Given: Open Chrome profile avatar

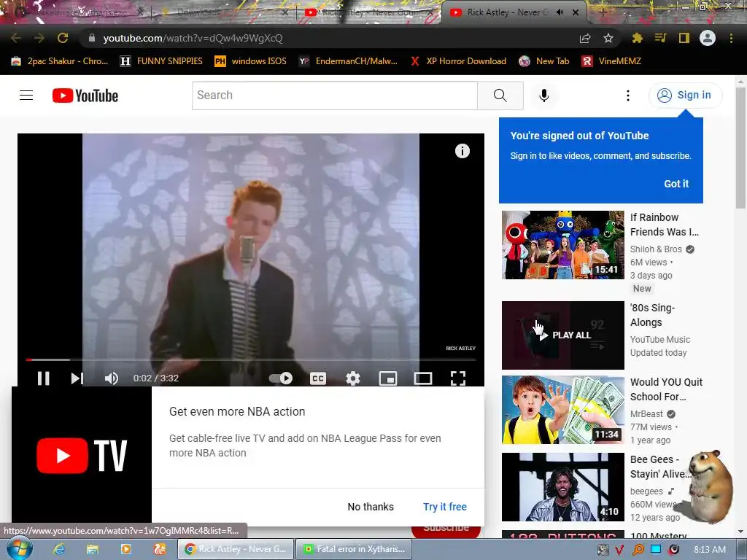Looking at the screenshot, I should click(x=708, y=38).
